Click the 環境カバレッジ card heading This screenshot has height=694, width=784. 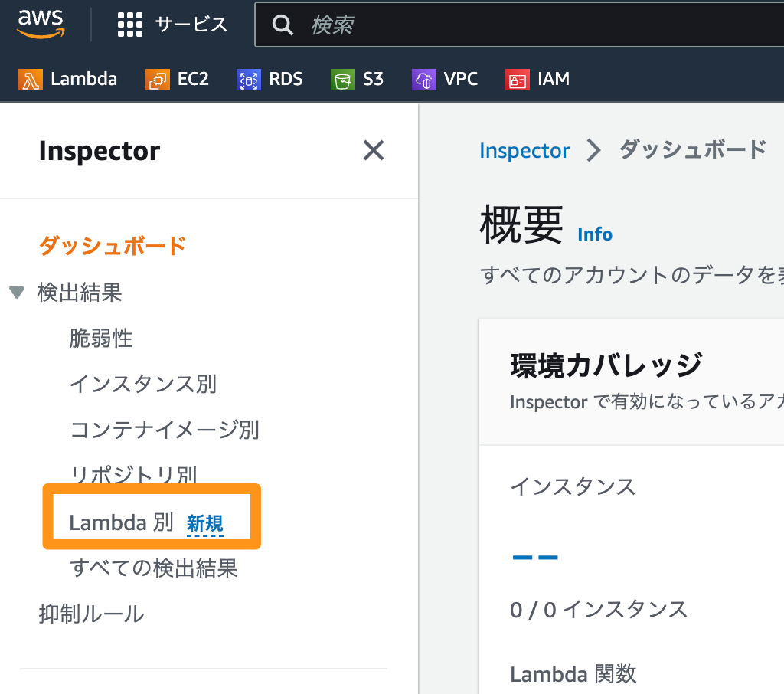(x=606, y=365)
